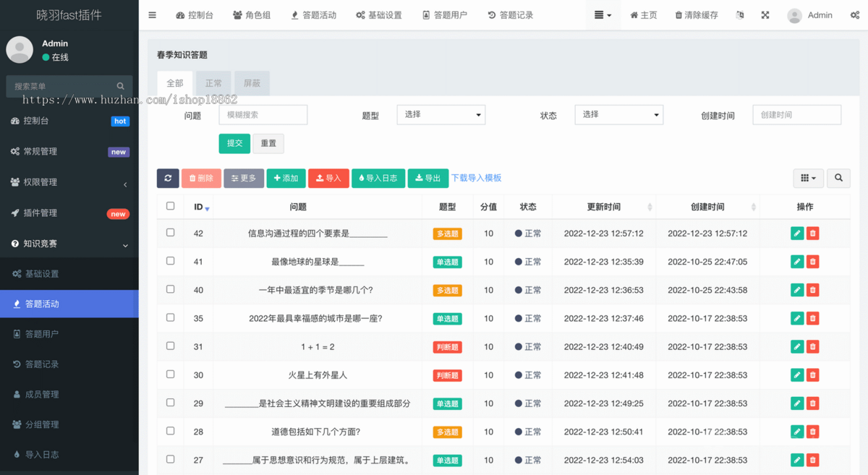Image resolution: width=868 pixels, height=475 pixels.
Task: Click the language translation icon in top bar
Action: [x=739, y=14]
